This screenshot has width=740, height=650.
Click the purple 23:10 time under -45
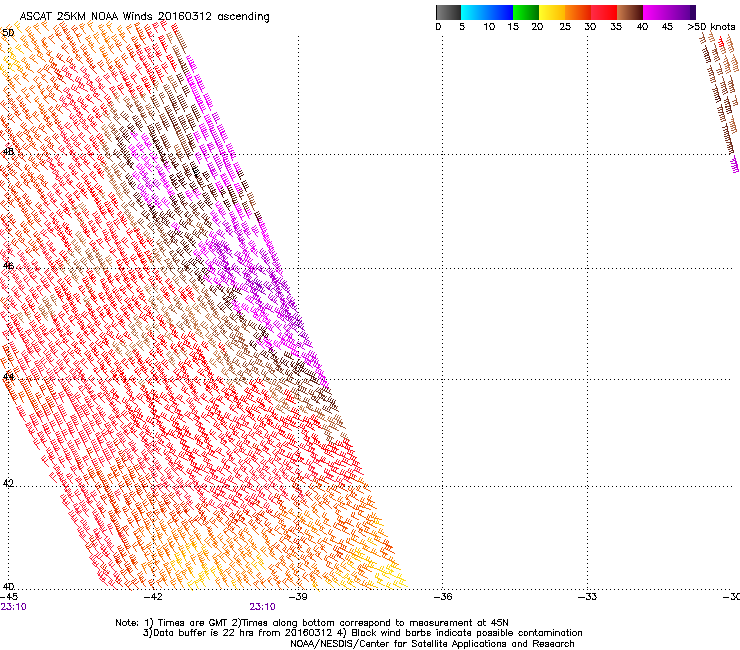click(13, 607)
